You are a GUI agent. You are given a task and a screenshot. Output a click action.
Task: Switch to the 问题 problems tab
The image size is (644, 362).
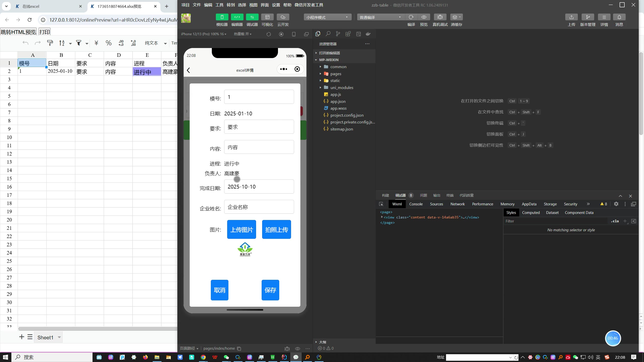423,195
